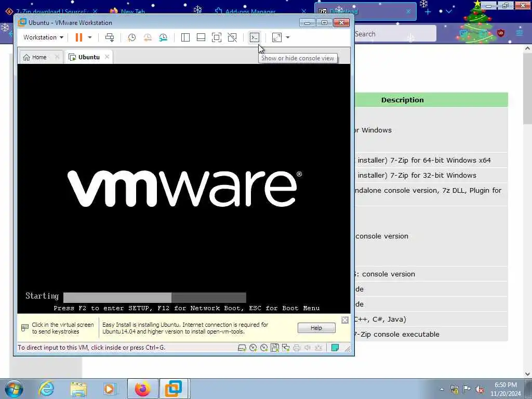
Task: Switch to Firefox in the taskbar
Action: point(143,389)
